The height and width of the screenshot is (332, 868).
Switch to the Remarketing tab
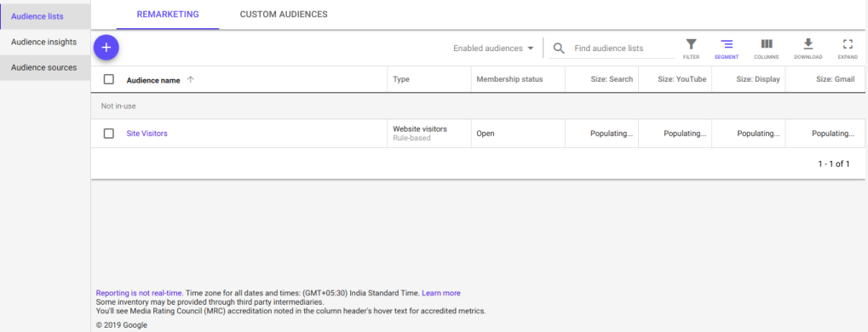coord(168,14)
